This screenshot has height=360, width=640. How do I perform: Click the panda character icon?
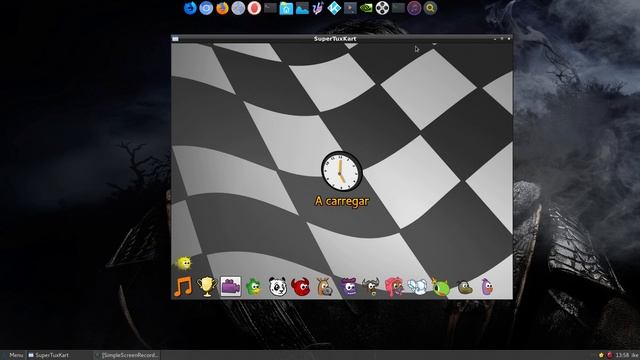click(278, 287)
